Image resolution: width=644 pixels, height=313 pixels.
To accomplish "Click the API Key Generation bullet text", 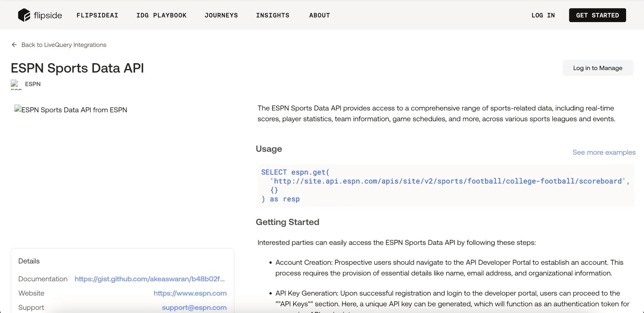I will (x=452, y=298).
